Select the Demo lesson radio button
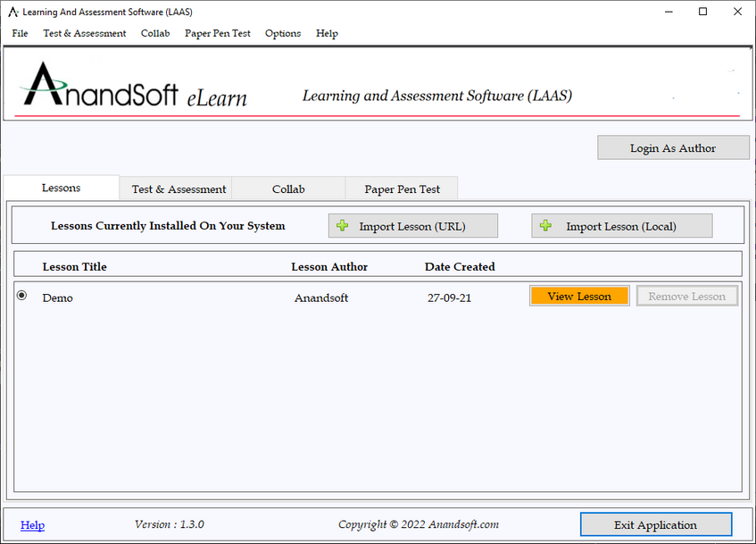Viewport: 756px width, 544px height. click(22, 296)
